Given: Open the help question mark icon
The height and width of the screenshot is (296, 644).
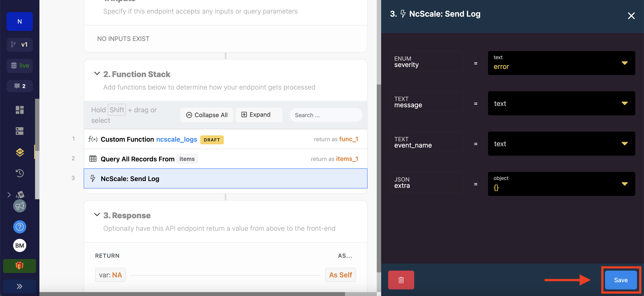Looking at the screenshot, I should 19,227.
